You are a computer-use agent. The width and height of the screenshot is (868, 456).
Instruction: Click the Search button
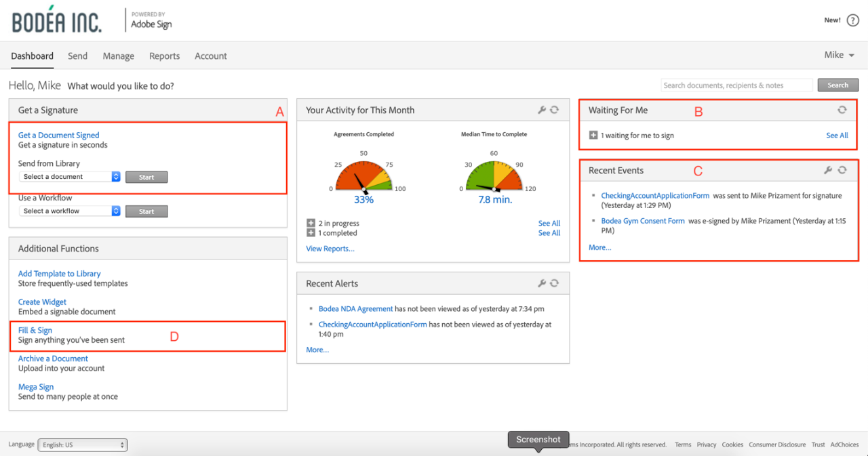[837, 85]
